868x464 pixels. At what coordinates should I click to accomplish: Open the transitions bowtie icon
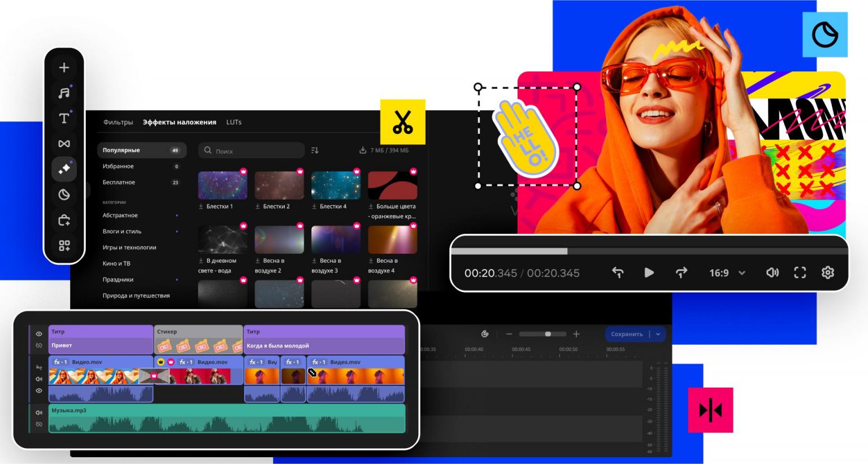coord(64,144)
